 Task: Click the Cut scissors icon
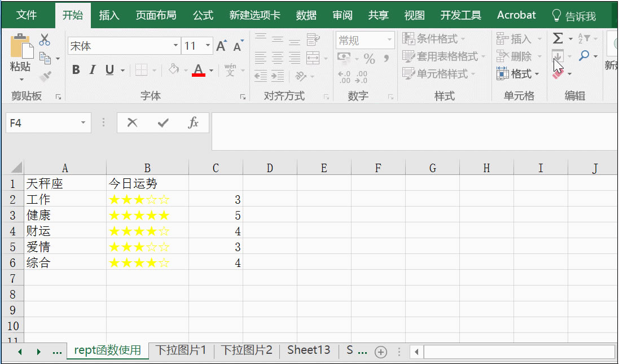point(45,38)
